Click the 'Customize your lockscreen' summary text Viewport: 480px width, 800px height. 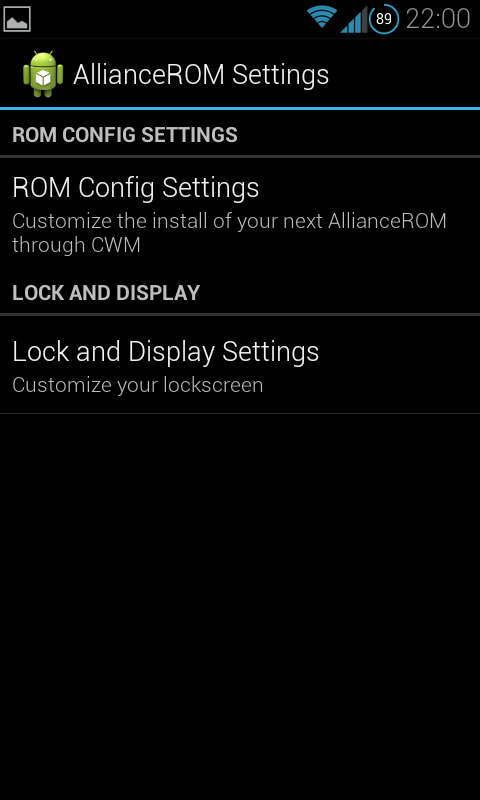[x=138, y=385]
